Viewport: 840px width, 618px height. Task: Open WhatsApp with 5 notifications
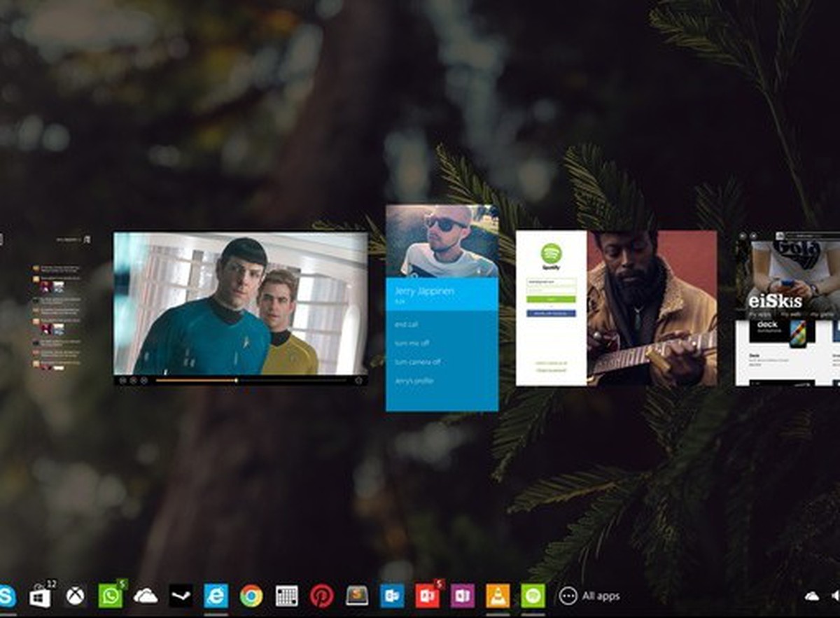[111, 596]
